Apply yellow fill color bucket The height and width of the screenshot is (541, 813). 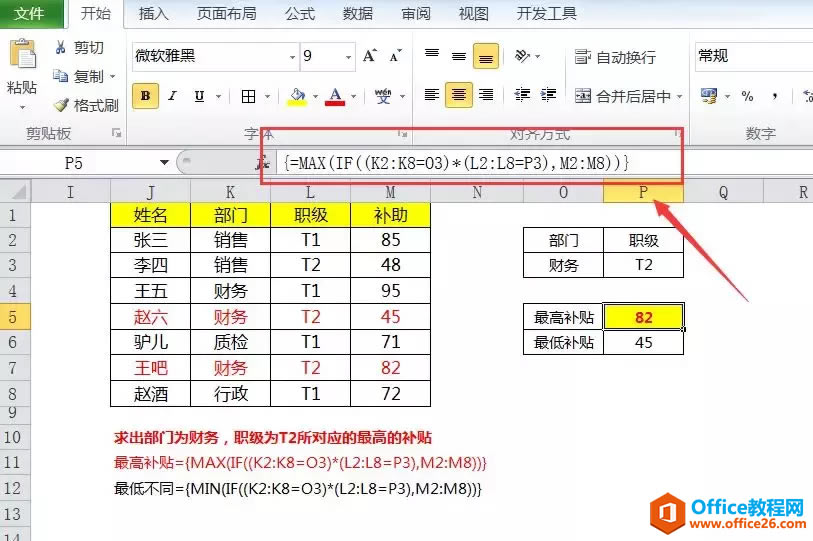(x=297, y=96)
